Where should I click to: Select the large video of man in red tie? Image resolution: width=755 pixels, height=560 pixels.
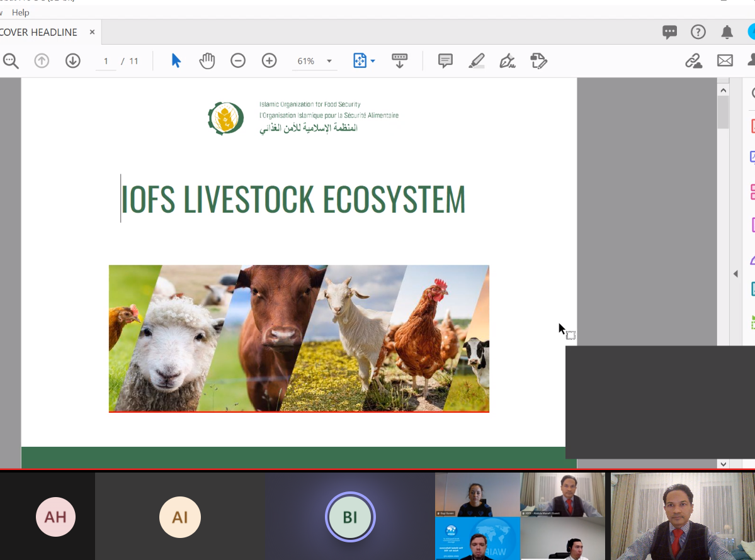pos(683,516)
